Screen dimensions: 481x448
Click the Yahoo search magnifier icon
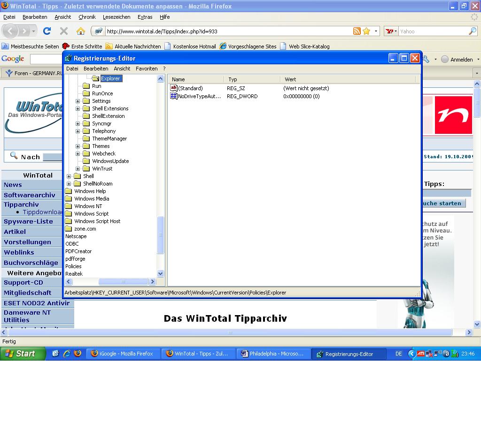tap(473, 31)
